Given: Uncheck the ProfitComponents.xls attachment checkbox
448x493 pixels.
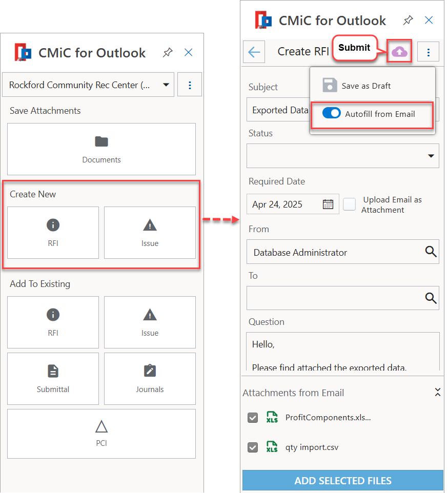Looking at the screenshot, I should [253, 418].
